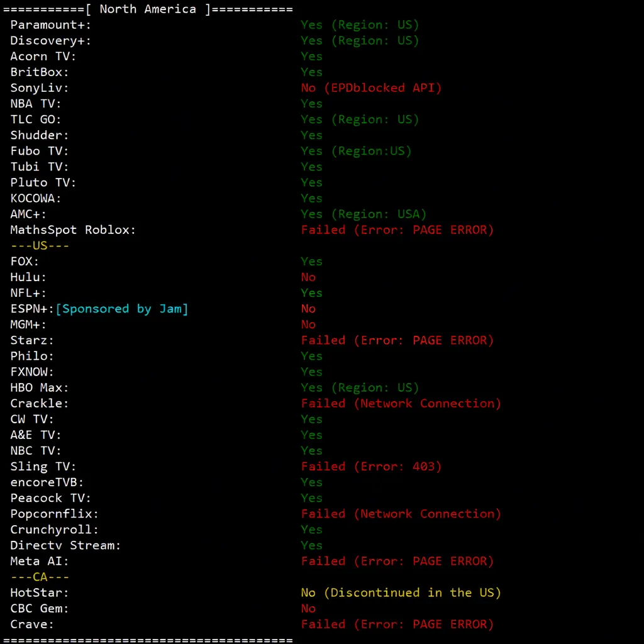Select the MGM+ label

(x=28, y=325)
